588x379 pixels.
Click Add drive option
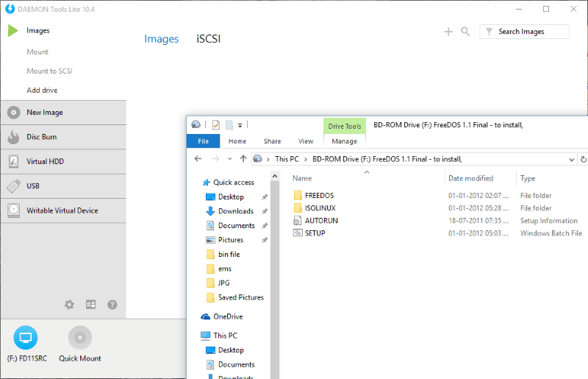[x=42, y=90]
